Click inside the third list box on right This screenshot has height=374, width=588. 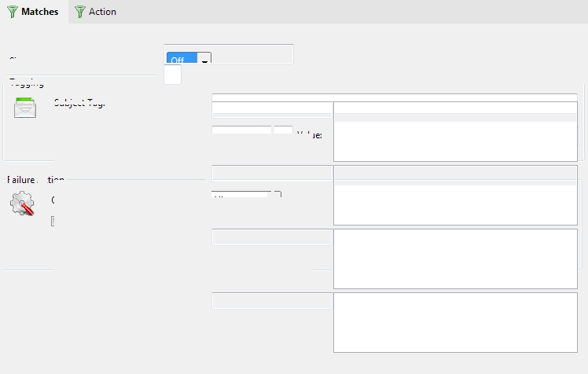(x=455, y=258)
